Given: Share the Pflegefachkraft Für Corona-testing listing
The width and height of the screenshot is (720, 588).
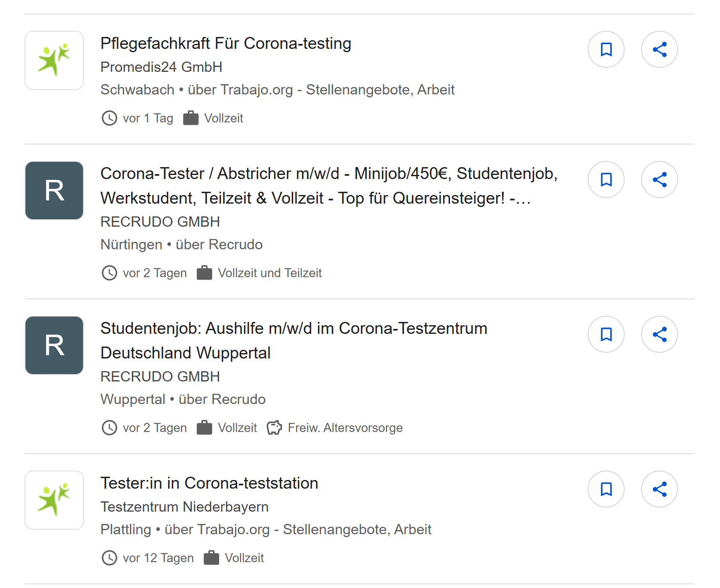Looking at the screenshot, I should (660, 49).
